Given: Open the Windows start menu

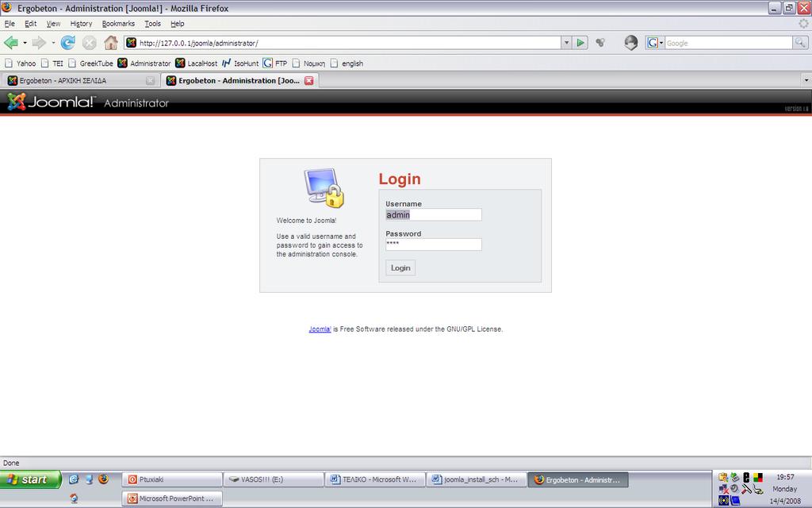Looking at the screenshot, I should pyautogui.click(x=30, y=479).
